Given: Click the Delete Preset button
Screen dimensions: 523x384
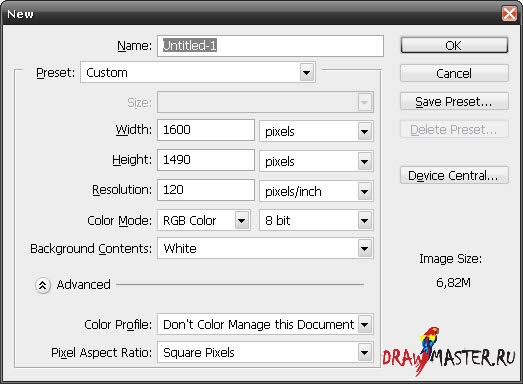Looking at the screenshot, I should pyautogui.click(x=454, y=129).
